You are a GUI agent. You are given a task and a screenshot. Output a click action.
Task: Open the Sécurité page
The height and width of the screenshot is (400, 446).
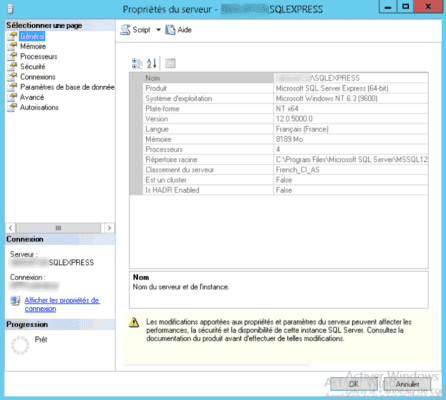[x=32, y=67]
